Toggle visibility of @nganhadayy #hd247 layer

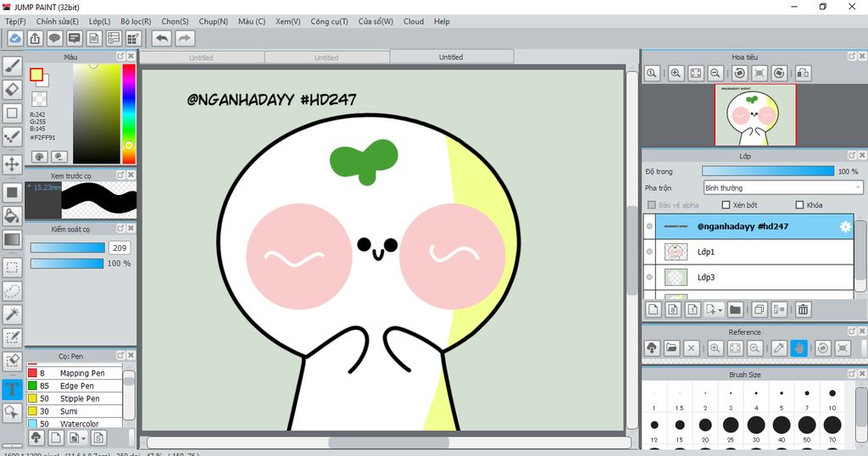649,226
